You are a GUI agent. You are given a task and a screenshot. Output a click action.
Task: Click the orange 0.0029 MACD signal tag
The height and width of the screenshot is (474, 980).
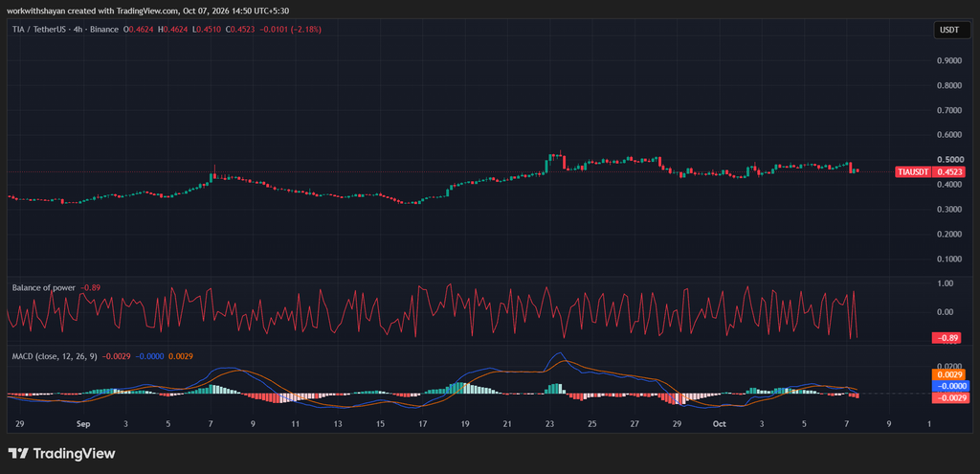tap(948, 374)
